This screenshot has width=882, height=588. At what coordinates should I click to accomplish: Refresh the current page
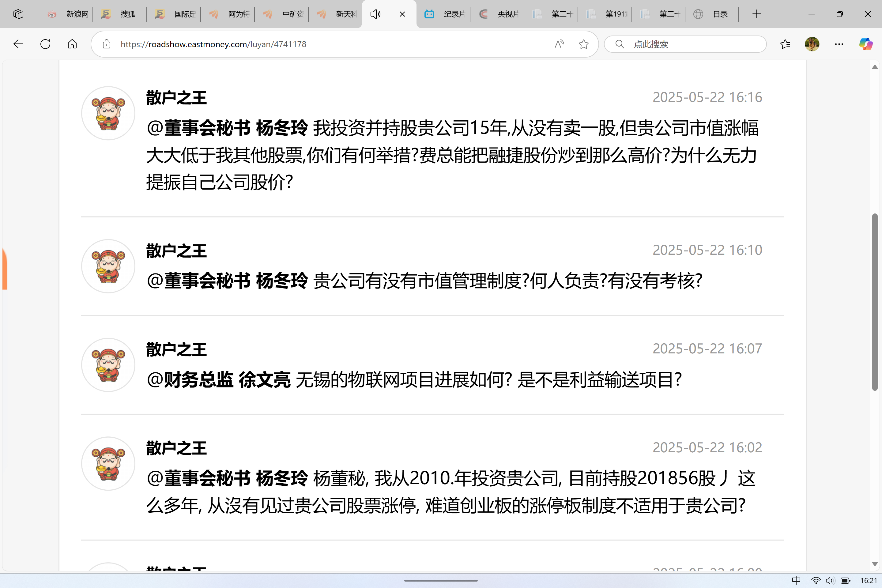[45, 44]
